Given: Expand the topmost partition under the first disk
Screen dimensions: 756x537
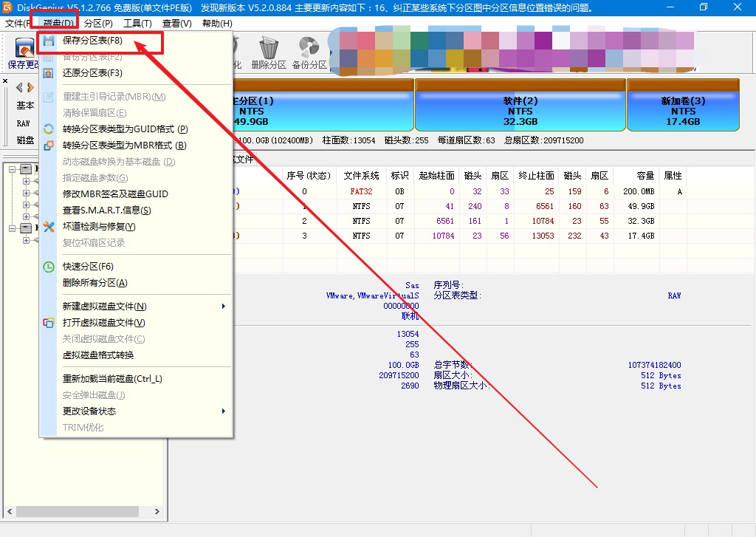Looking at the screenshot, I should [26, 182].
